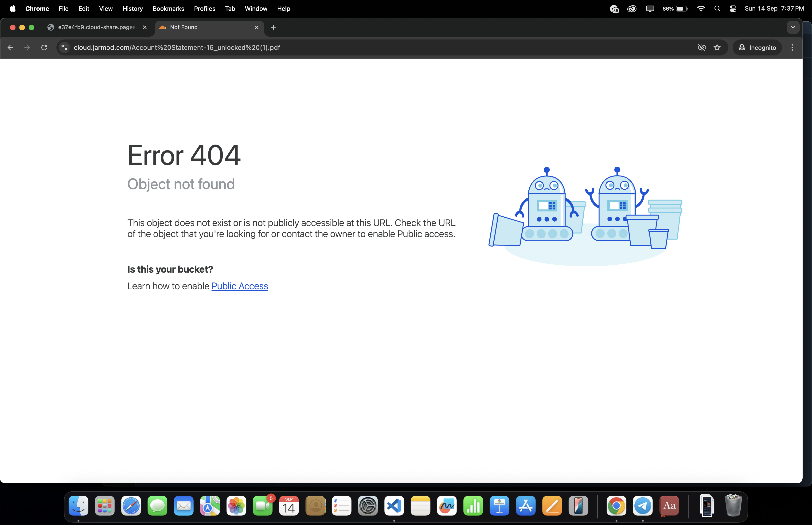The height and width of the screenshot is (525, 812).
Task: Open site information icon in address bar
Action: coord(64,47)
